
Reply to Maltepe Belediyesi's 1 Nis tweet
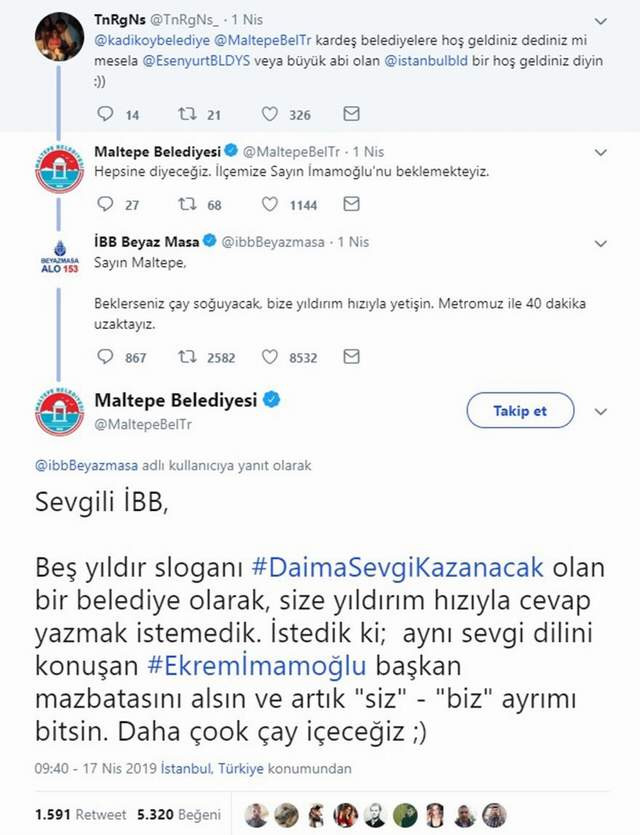pyautogui.click(x=106, y=204)
